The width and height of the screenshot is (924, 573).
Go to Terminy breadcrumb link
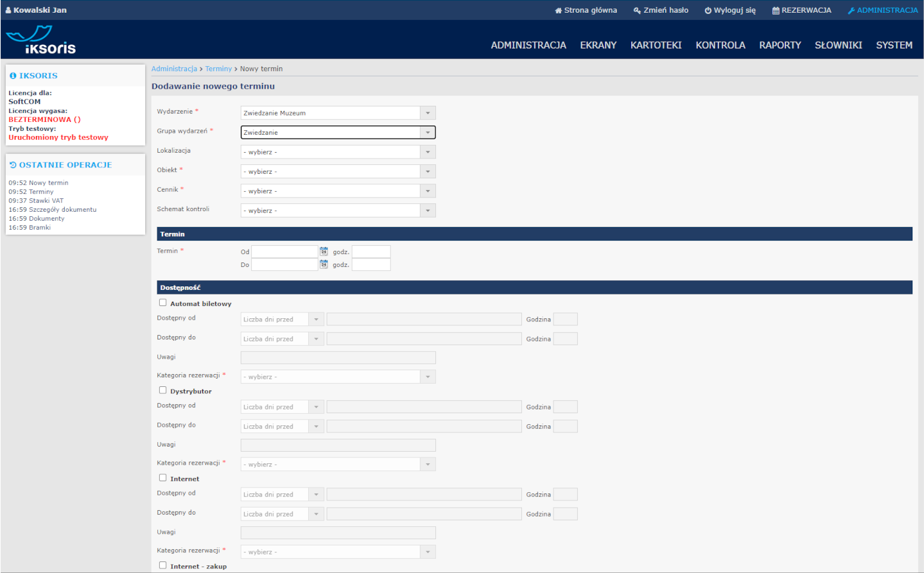[218, 69]
